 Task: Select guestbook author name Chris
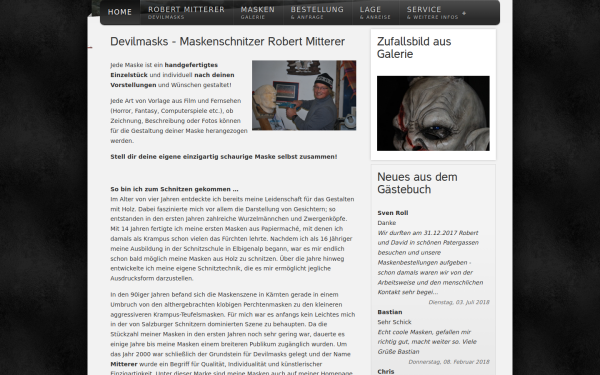point(386,371)
